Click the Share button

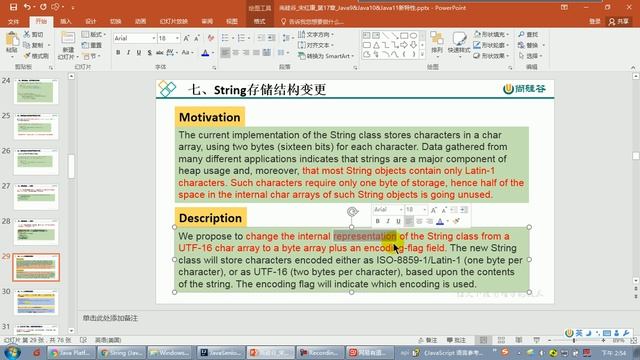coord(619,22)
